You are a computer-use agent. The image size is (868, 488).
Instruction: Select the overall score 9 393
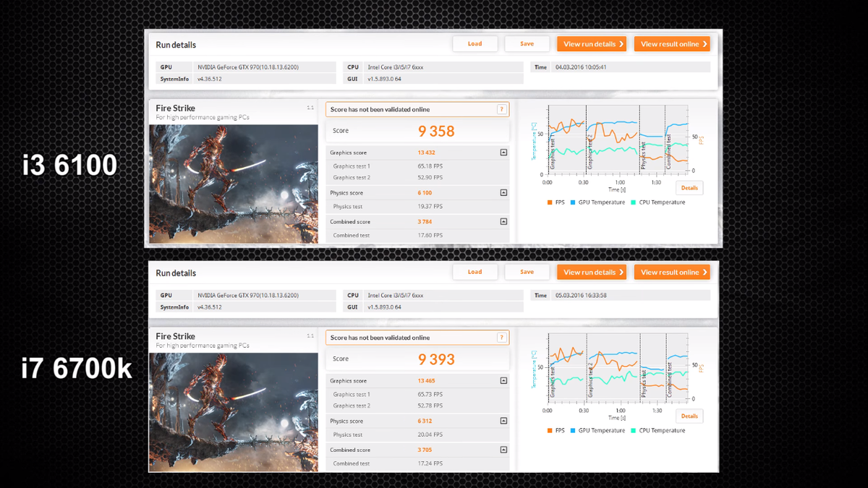click(x=436, y=359)
